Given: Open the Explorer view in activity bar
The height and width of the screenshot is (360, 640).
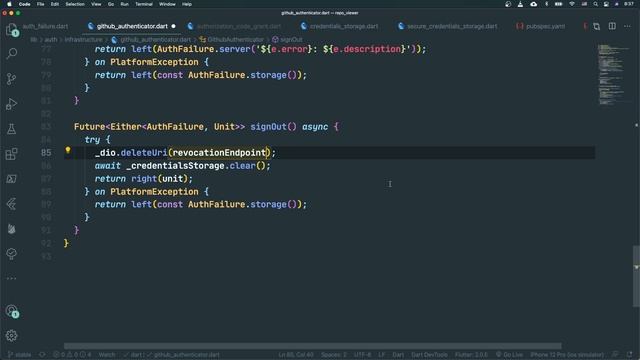Looking at the screenshot, I should (11, 29).
